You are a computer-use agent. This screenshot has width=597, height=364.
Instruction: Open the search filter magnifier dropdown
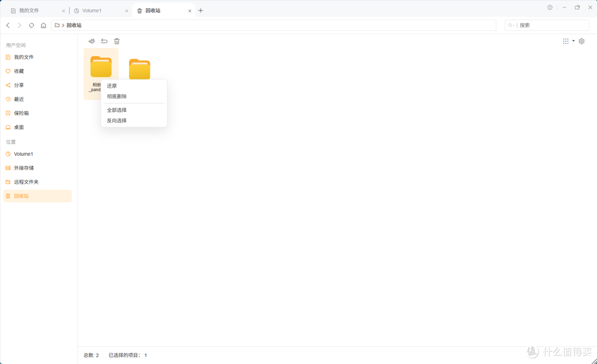(511, 25)
